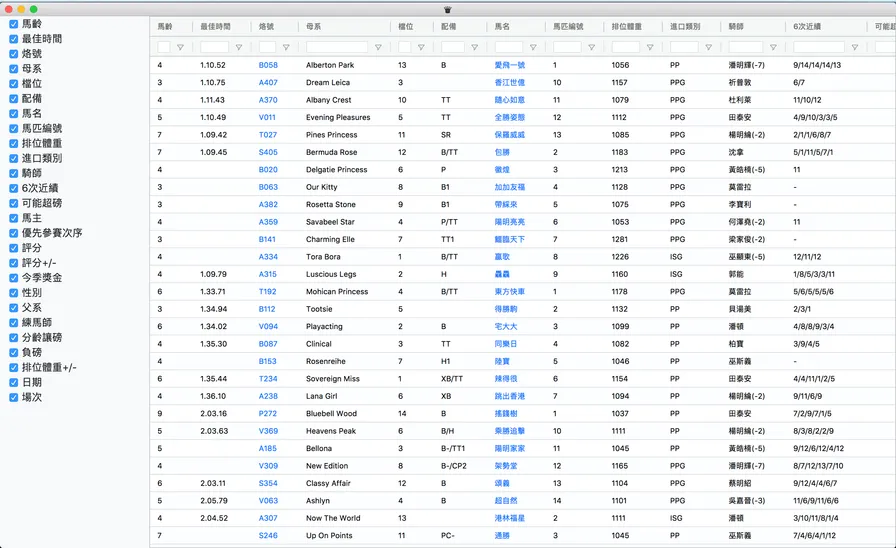
Task: Toggle the 騎師 checkbox in sidebar
Action: 14,173
